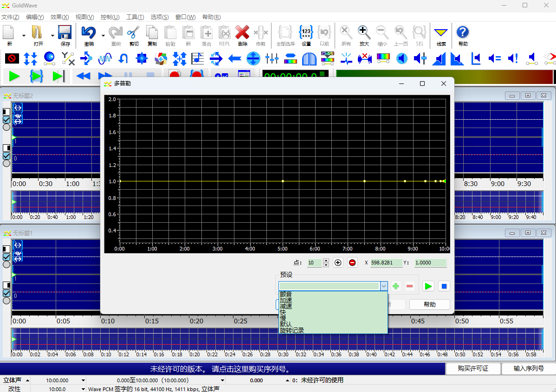Stop preview with the blue square button

point(444,286)
